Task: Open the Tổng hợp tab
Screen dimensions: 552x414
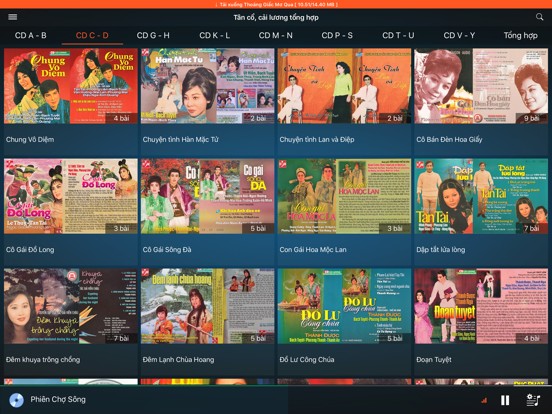Action: [521, 36]
